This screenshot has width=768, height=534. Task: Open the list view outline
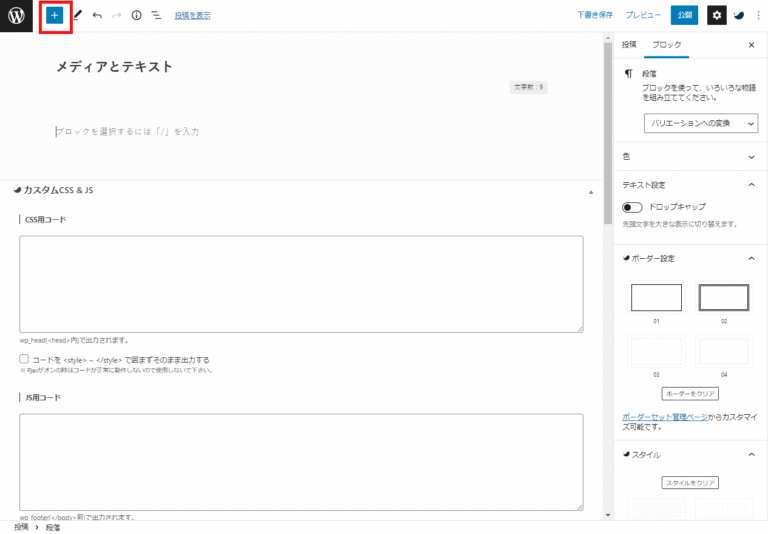click(x=156, y=16)
